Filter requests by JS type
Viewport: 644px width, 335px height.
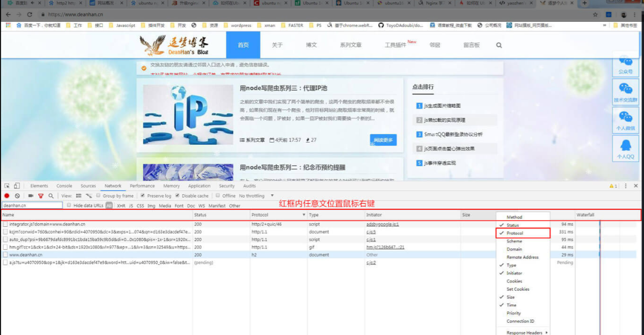pyautogui.click(x=131, y=206)
